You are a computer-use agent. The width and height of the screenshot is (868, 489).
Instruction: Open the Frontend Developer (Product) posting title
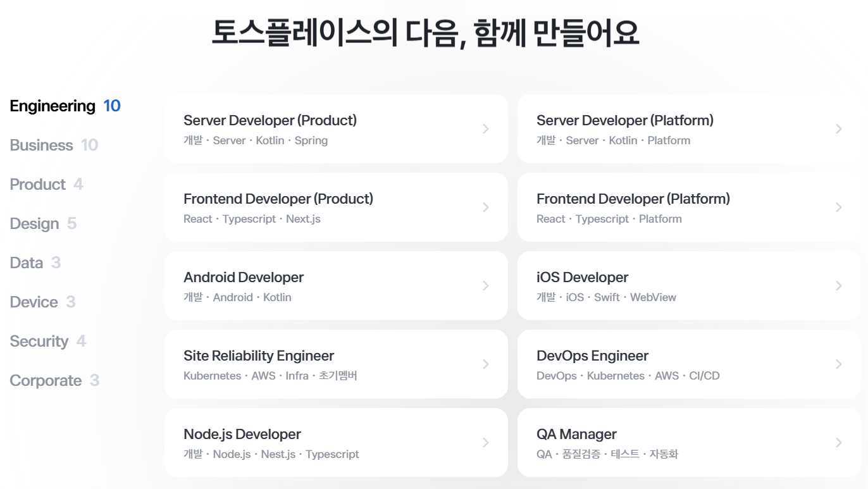point(278,199)
